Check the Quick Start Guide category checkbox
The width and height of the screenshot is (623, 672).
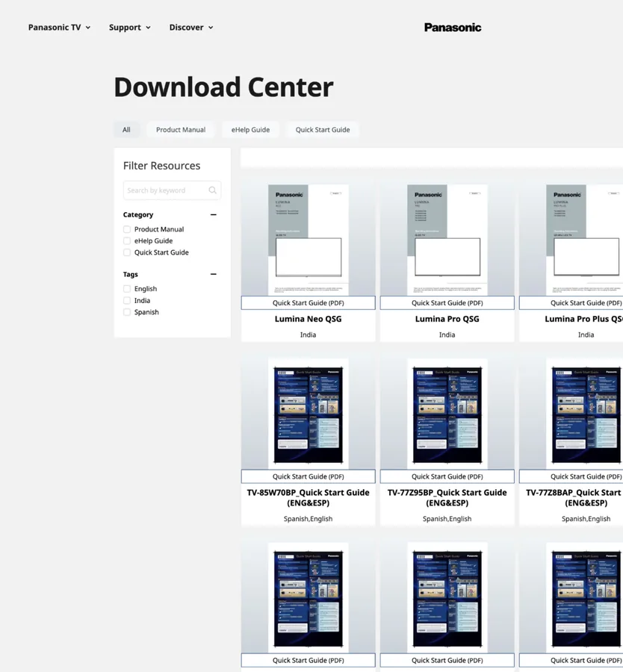click(x=127, y=252)
